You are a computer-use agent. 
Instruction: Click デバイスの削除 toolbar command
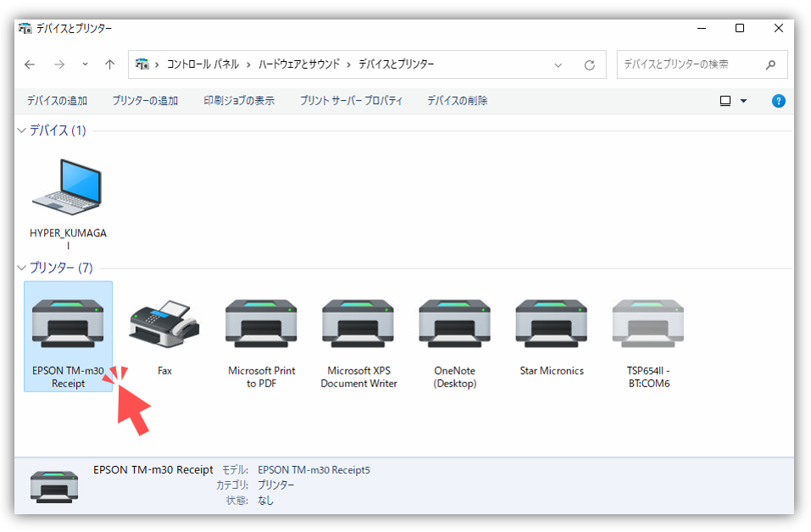[x=458, y=101]
